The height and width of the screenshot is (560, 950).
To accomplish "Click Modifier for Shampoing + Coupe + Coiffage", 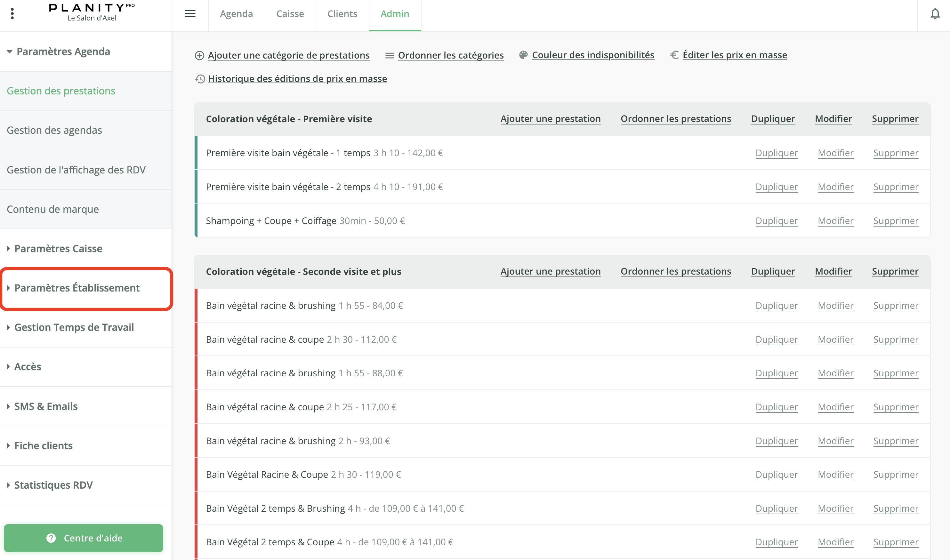I will pyautogui.click(x=835, y=221).
